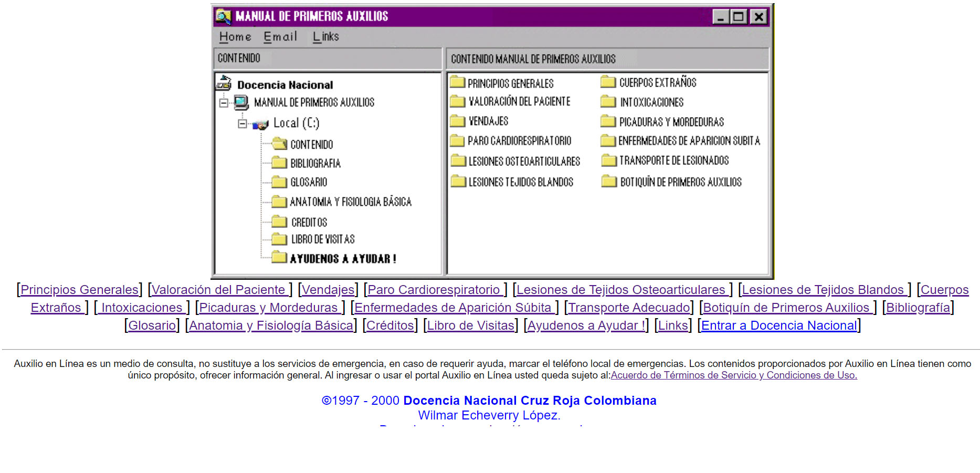The width and height of the screenshot is (980, 473).
Task: Open the Intoxicaciones folder icon
Action: click(x=608, y=101)
